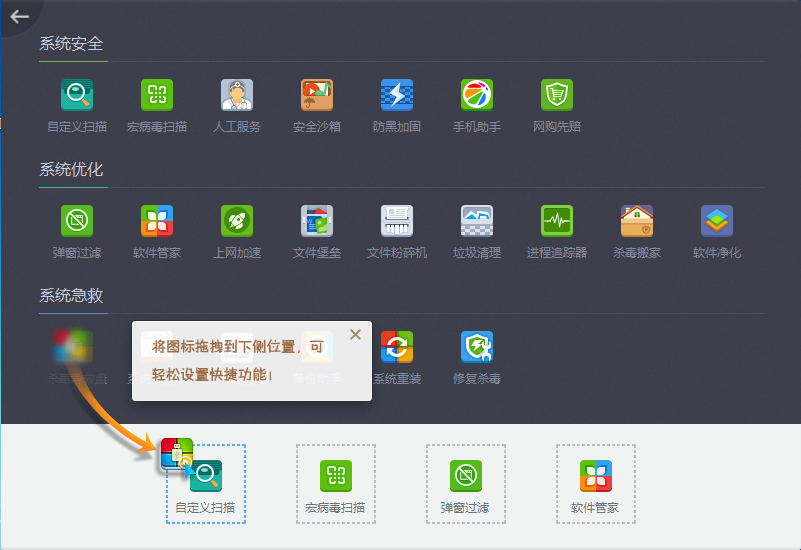Launch the 修复杀毒 tool
Viewport: 801px width, 550px height.
pos(477,357)
